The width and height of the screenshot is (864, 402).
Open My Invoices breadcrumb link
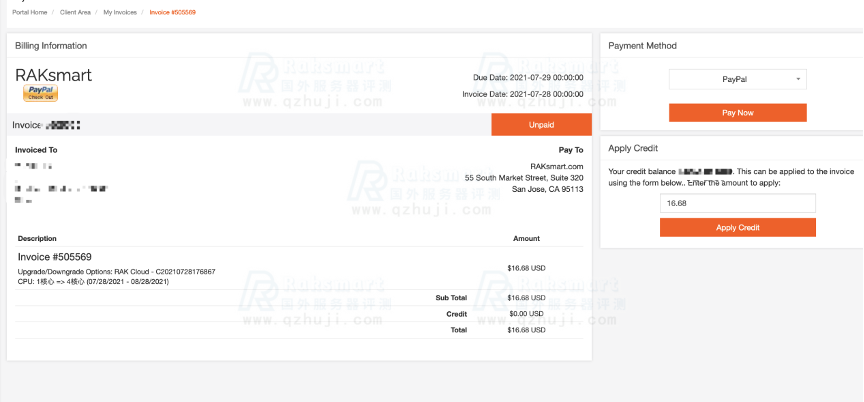pyautogui.click(x=120, y=12)
